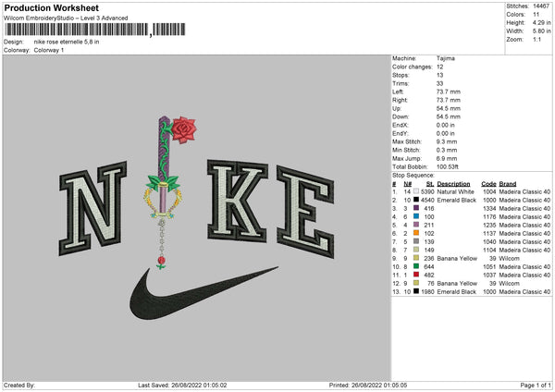Click the Height value 4.29 in
Screen dimensions: 555x392
tap(541, 22)
